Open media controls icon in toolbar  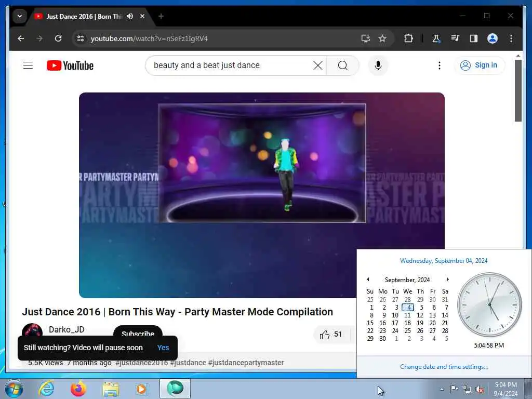click(455, 38)
